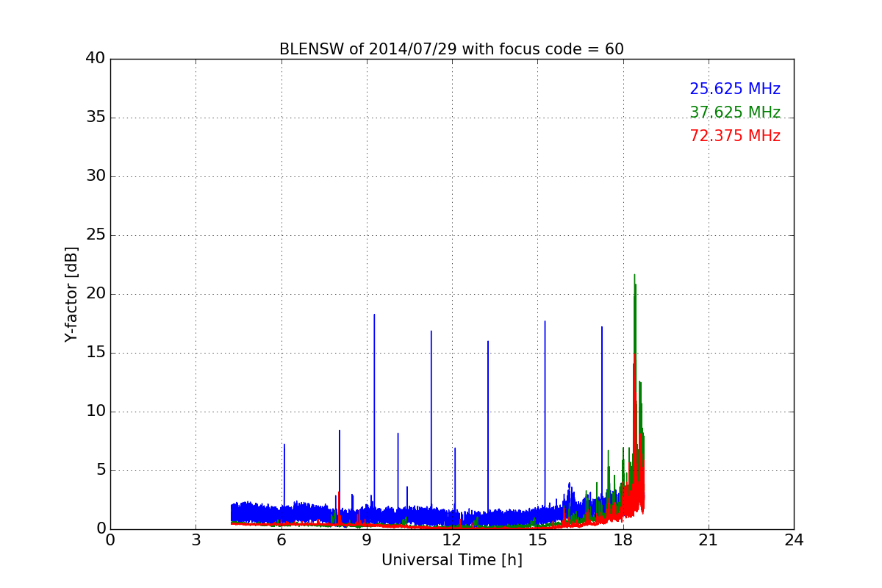The width and height of the screenshot is (882, 588).
Task: Select the blue '25.625 MHz' legend label
Action: (x=735, y=89)
